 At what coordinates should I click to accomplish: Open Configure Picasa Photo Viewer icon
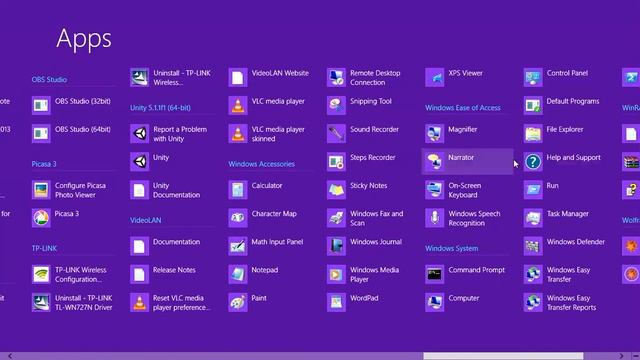(x=41, y=190)
